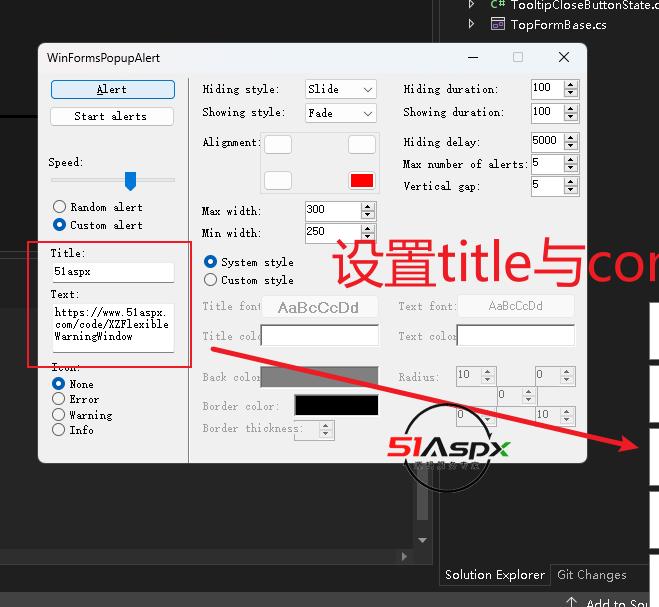
Task: Increase Max width with up arrow
Action: pyautogui.click(x=368, y=206)
